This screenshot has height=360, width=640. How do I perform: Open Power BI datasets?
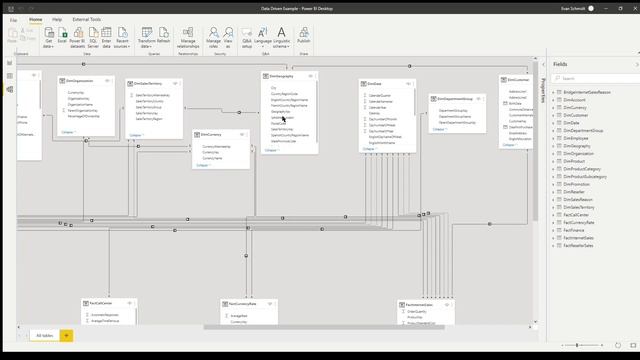point(77,38)
